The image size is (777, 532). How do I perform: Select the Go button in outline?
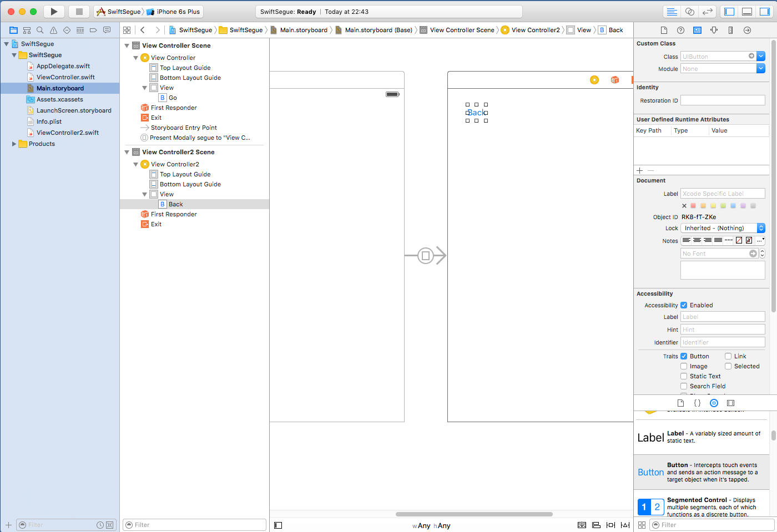click(x=173, y=98)
